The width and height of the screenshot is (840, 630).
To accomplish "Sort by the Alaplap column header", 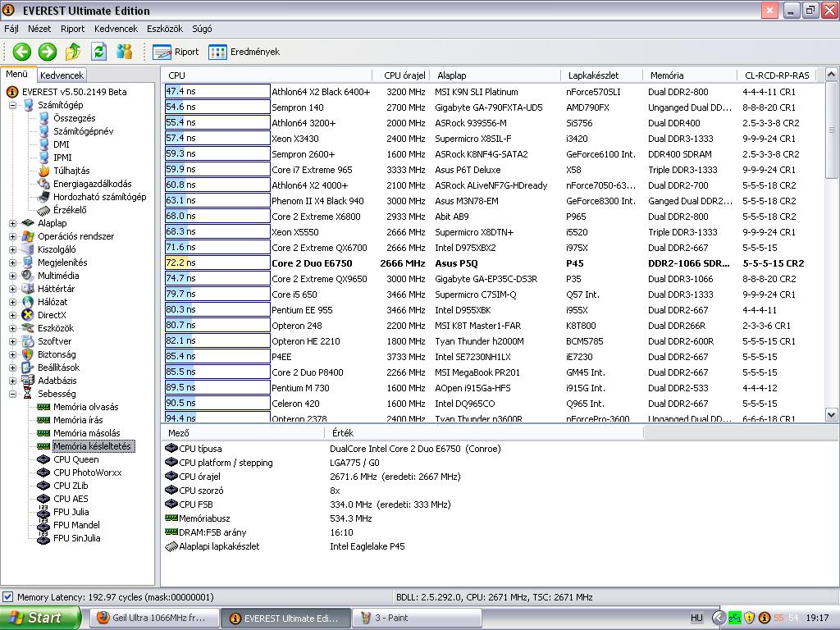I will (495, 75).
